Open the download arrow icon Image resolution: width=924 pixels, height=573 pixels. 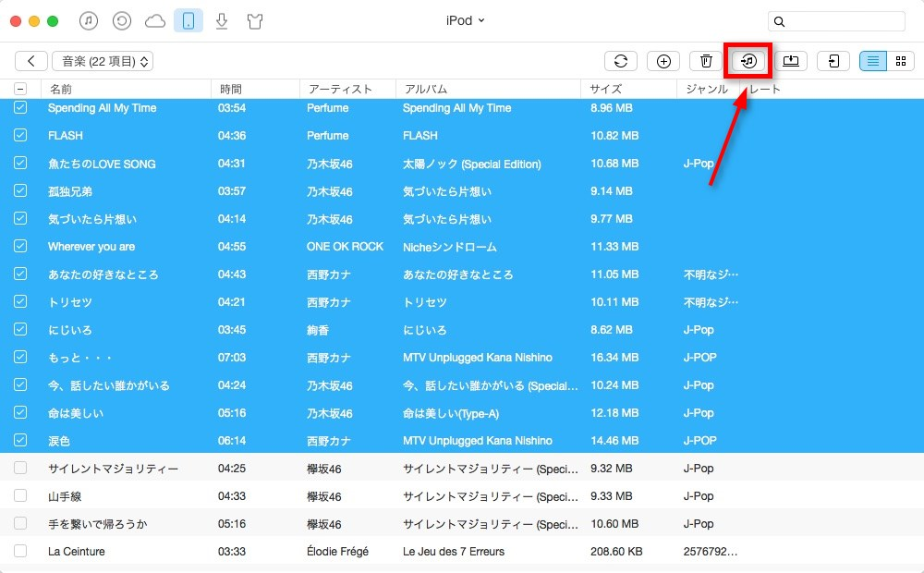(222, 21)
